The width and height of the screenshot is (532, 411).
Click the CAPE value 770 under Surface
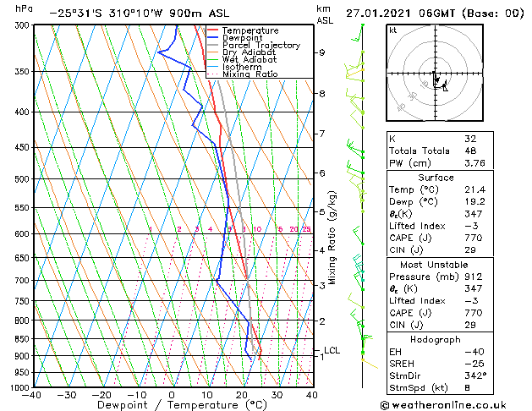pos(474,238)
